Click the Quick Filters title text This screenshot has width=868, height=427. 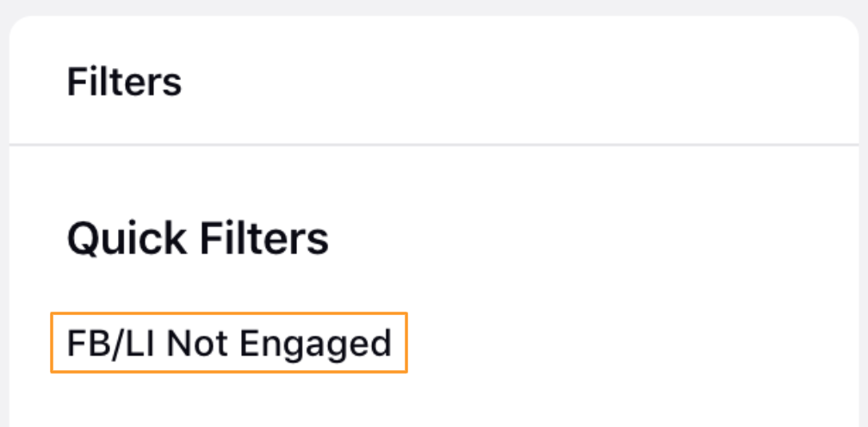pyautogui.click(x=198, y=239)
